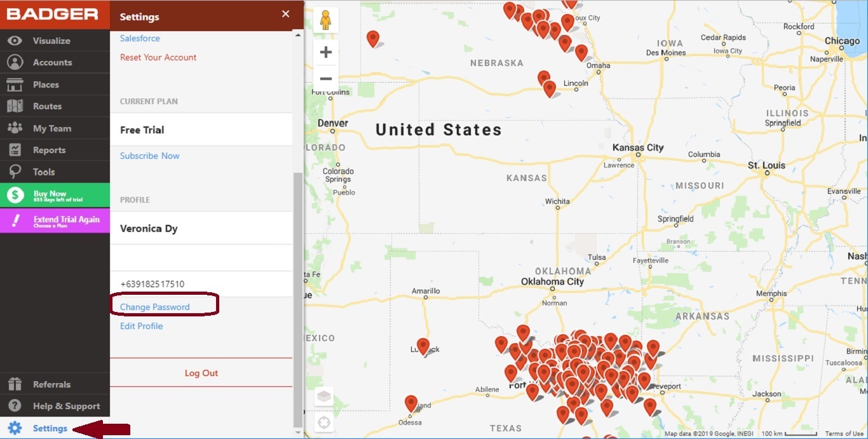Select Subscribe Now under Current Plan
This screenshot has height=439, width=868.
tap(149, 156)
